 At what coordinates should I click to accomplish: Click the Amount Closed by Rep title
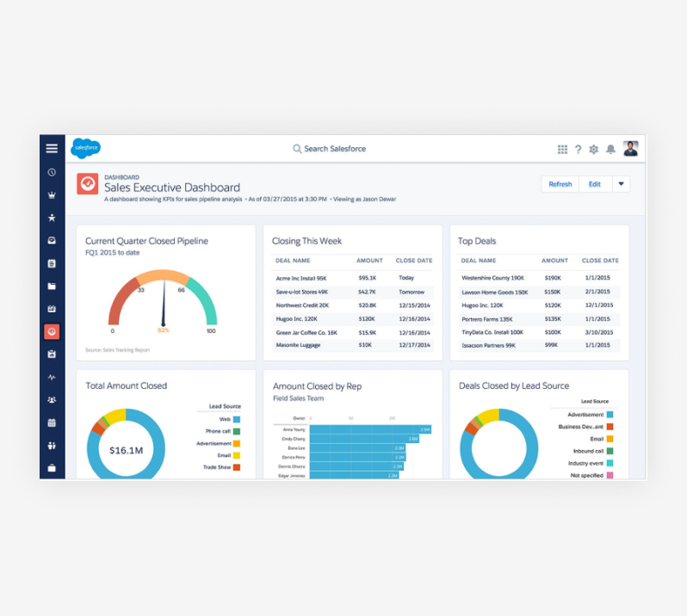[x=317, y=386]
